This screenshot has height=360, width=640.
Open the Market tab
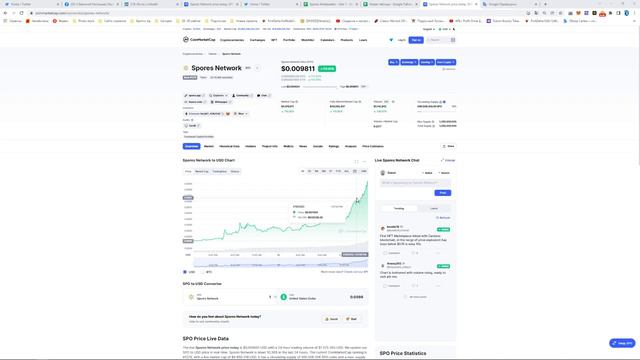[209, 146]
